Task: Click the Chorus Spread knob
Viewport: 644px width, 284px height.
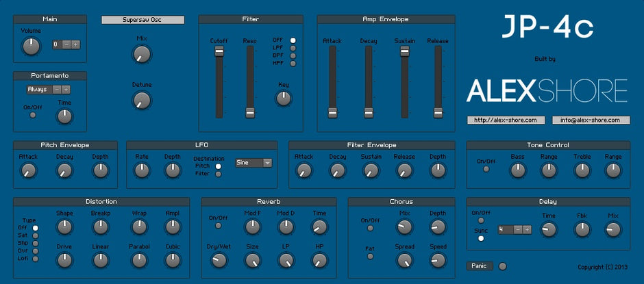Action: coord(404,260)
